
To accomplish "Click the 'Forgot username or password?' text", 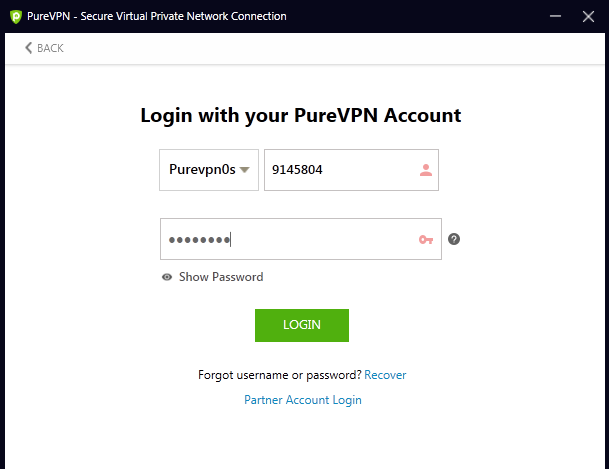I will pos(280,375).
